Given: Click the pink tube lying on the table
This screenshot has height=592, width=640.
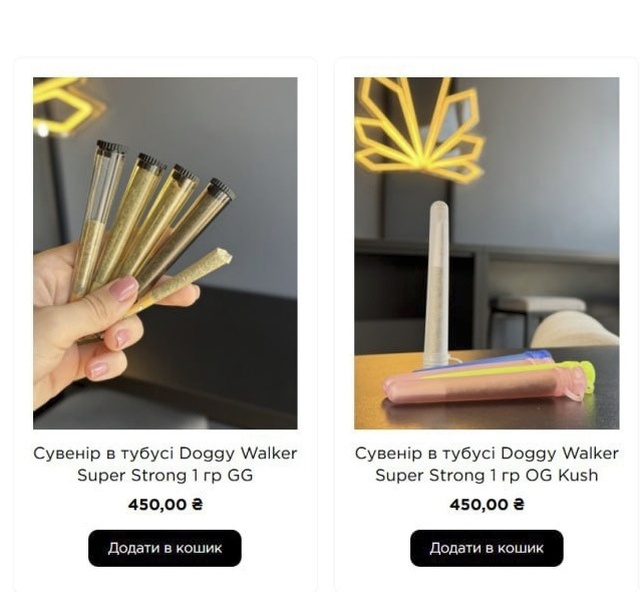Looking at the screenshot, I should pyautogui.click(x=484, y=386).
